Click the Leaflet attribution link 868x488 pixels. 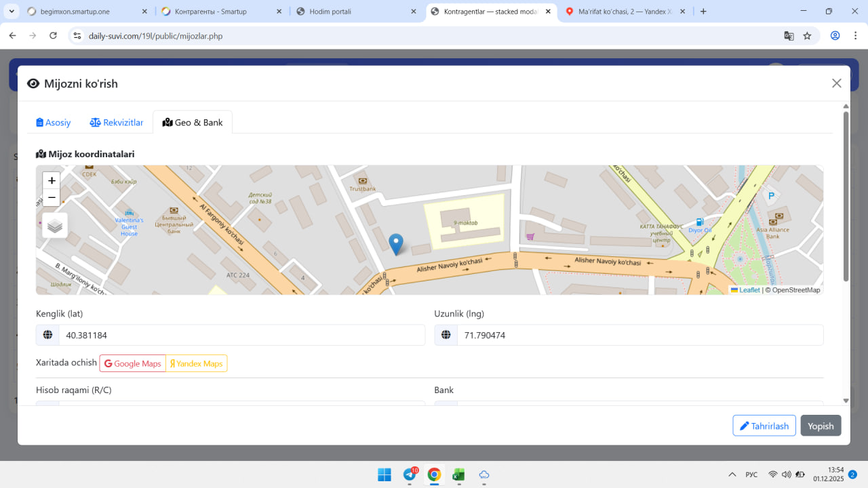749,290
